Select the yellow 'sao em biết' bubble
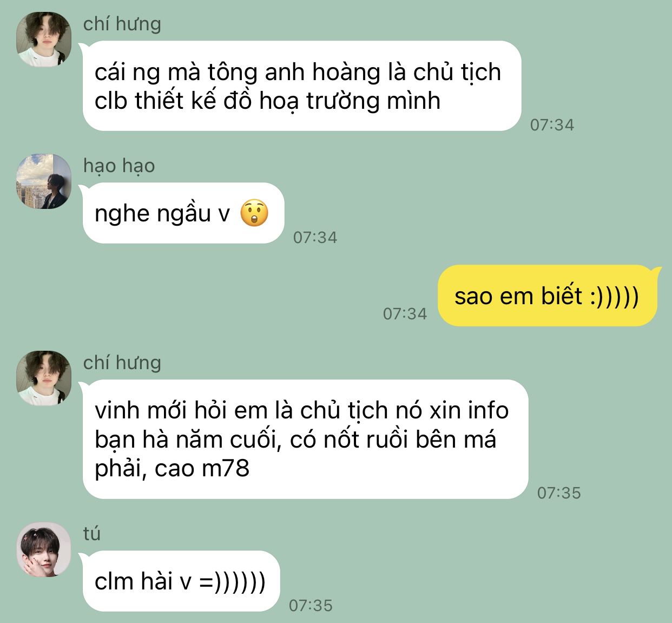Image resolution: width=672 pixels, height=623 pixels. click(x=548, y=296)
